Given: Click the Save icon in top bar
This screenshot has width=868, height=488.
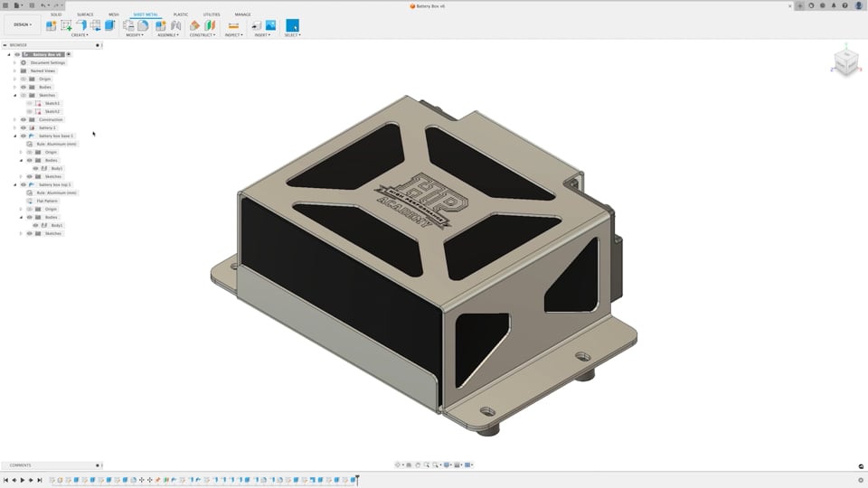Looking at the screenshot, I should click(x=32, y=5).
